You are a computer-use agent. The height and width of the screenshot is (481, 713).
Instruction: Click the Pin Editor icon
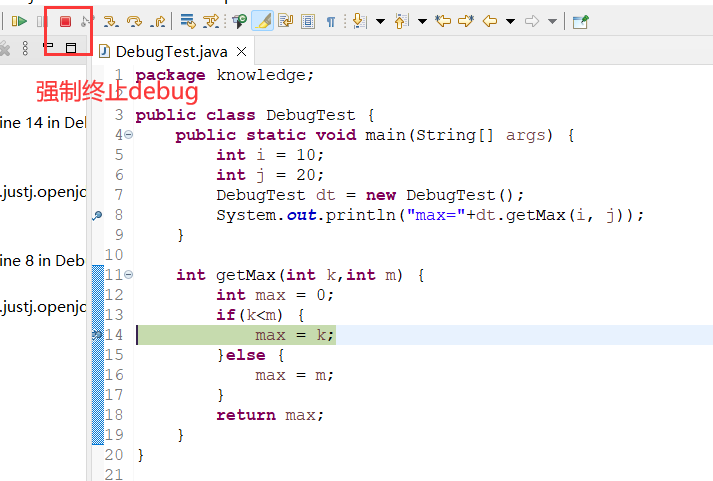point(580,21)
